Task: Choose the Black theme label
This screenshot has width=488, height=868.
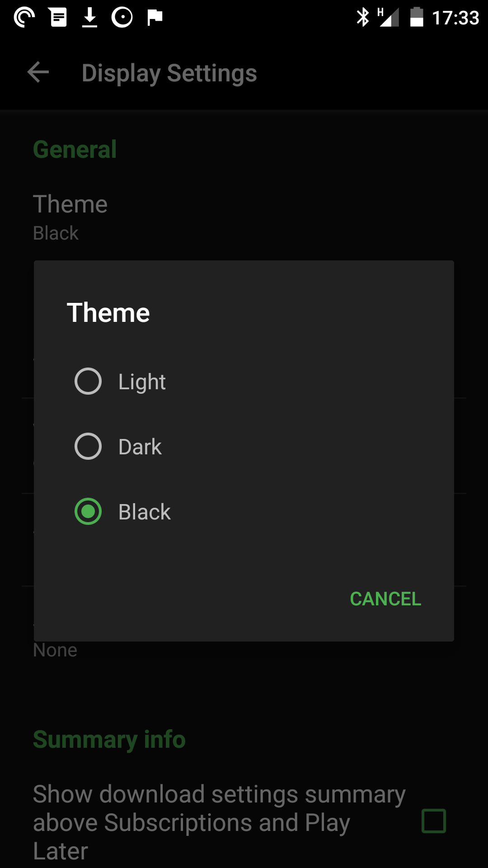Action: pyautogui.click(x=145, y=512)
